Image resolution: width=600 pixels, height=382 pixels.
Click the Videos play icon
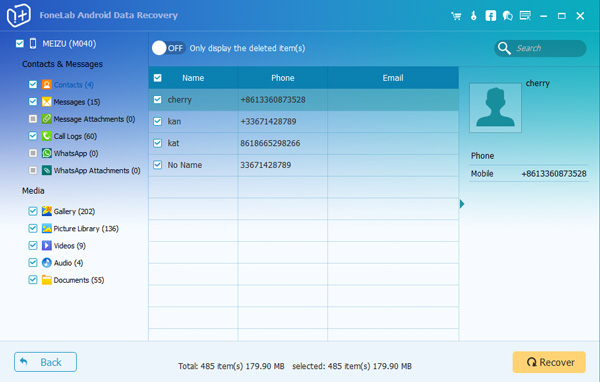47,245
